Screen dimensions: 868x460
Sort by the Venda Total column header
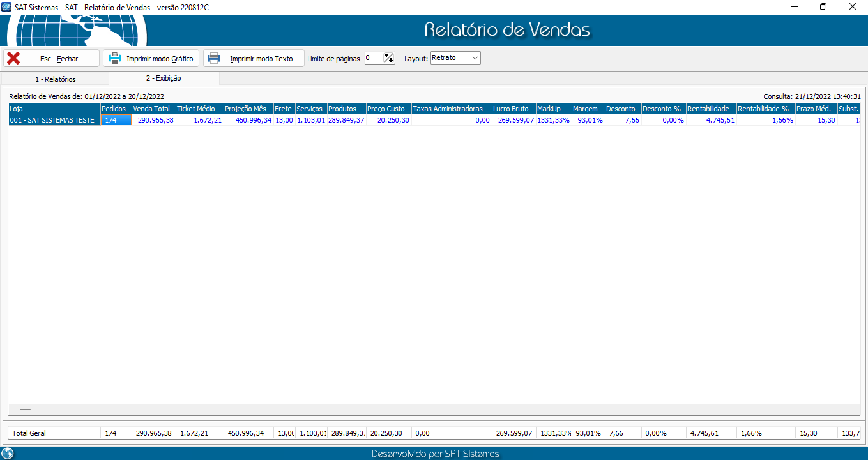(x=153, y=109)
